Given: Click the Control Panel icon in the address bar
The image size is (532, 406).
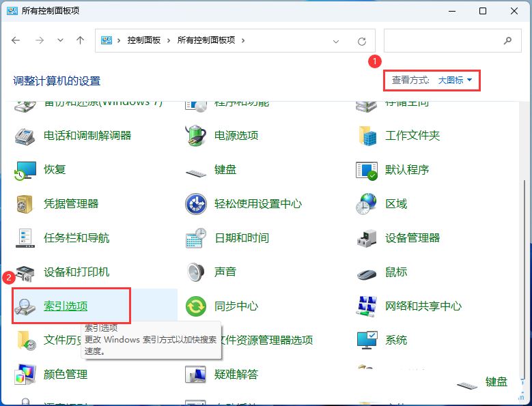Looking at the screenshot, I should pyautogui.click(x=107, y=41).
